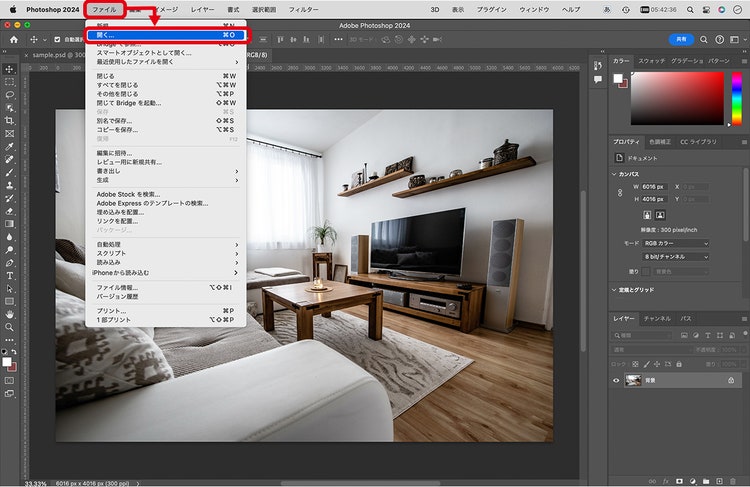Open the フィルター menu
Image resolution: width=750 pixels, height=487 pixels.
pos(303,10)
